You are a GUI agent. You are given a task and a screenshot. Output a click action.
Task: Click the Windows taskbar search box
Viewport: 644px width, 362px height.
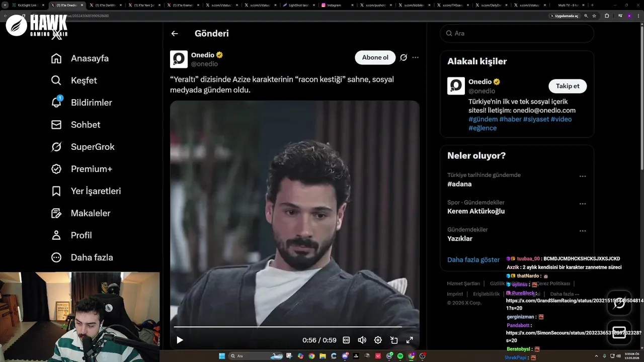(257, 356)
